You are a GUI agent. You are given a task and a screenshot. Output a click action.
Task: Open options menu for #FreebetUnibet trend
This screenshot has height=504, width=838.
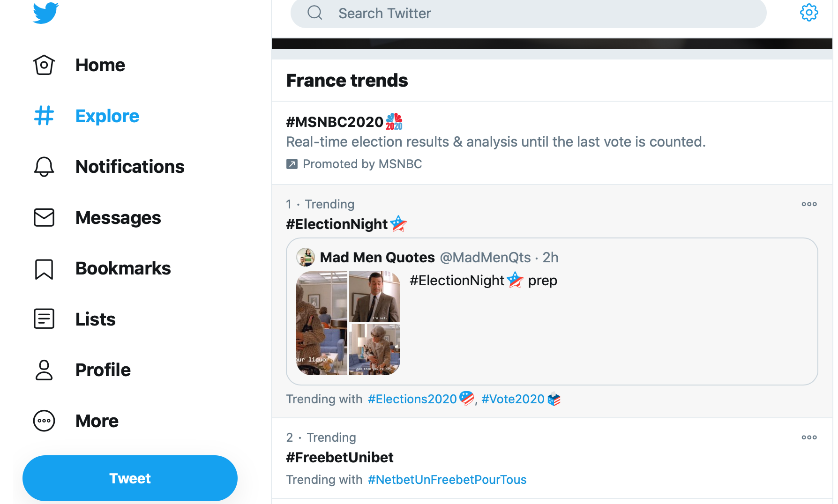pos(809,437)
